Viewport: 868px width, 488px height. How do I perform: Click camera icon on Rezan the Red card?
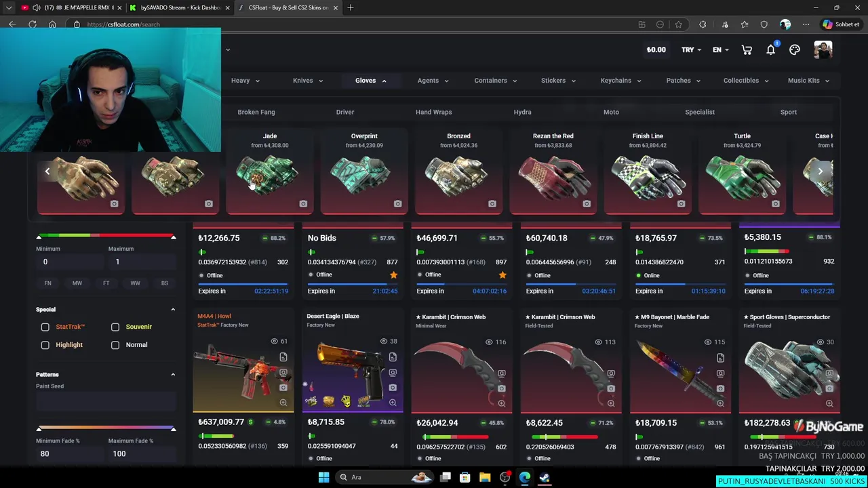click(x=587, y=203)
